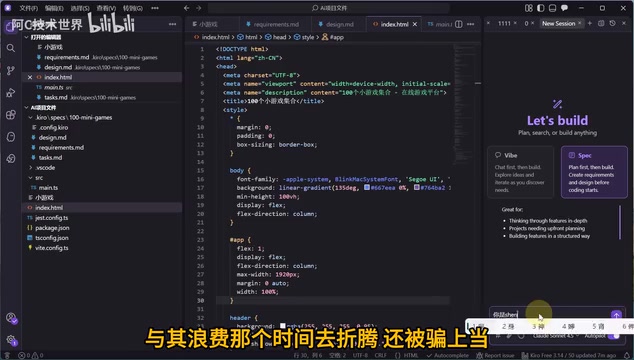The image size is (634, 360).
Task: Click the #667eea color swatch in code
Action: pos(367,188)
